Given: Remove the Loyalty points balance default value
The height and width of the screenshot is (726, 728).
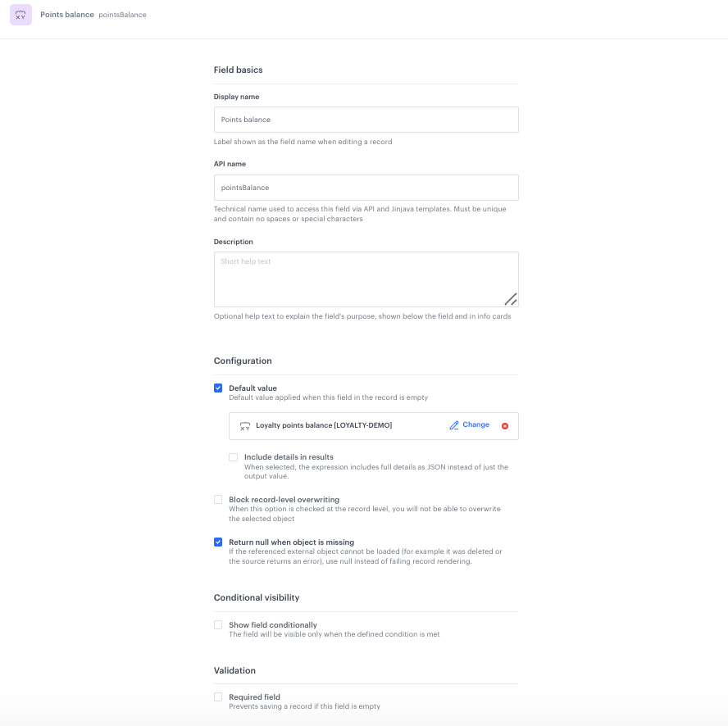Looking at the screenshot, I should click(x=505, y=426).
